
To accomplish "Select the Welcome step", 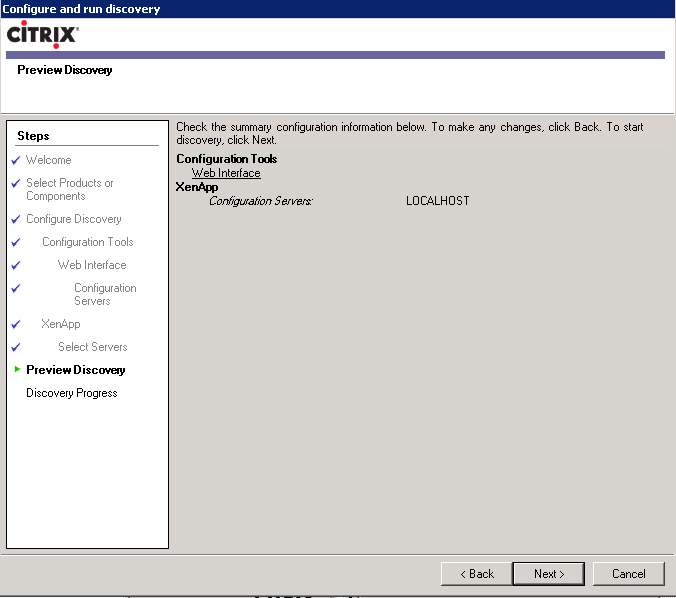I will 49,160.
